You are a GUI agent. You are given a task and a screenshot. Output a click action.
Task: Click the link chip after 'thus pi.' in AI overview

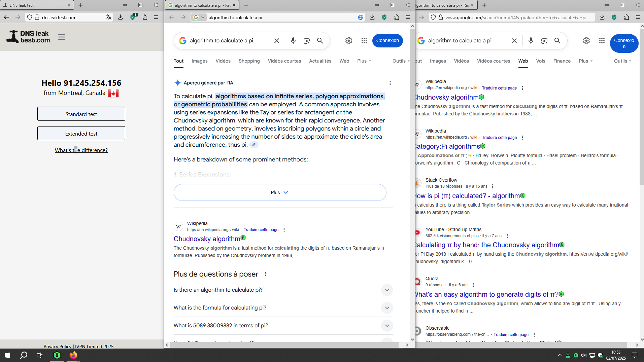[254, 145]
